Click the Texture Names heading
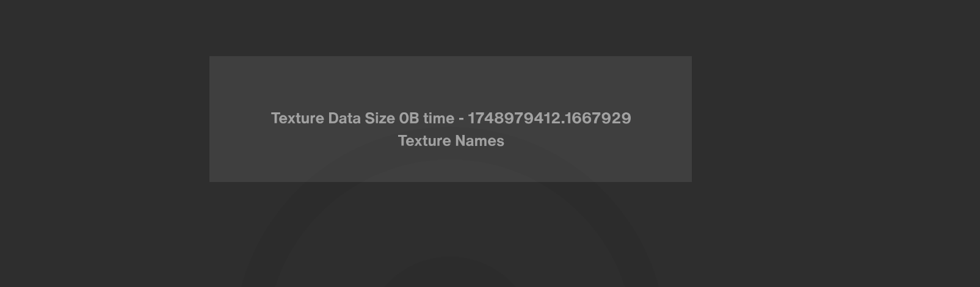The image size is (980, 287). point(451,140)
